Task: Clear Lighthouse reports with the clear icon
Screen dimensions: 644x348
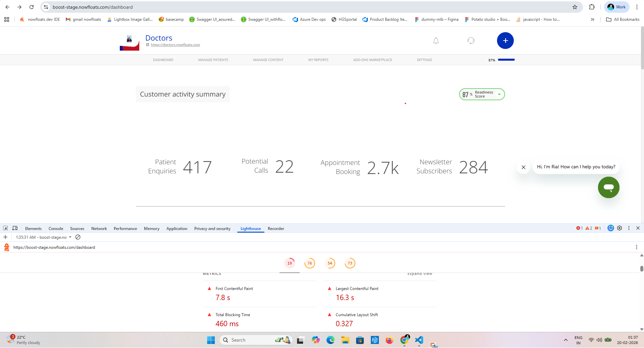Action: coord(78,237)
